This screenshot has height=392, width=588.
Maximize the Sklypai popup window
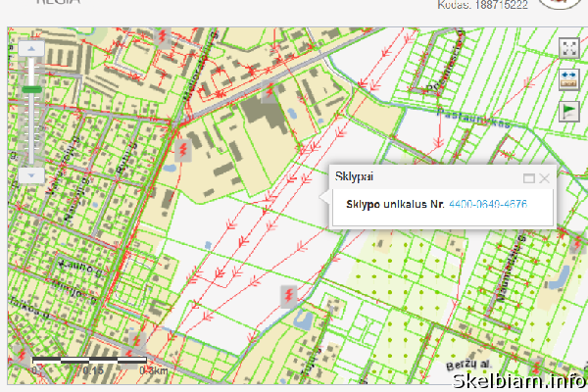tap(529, 178)
